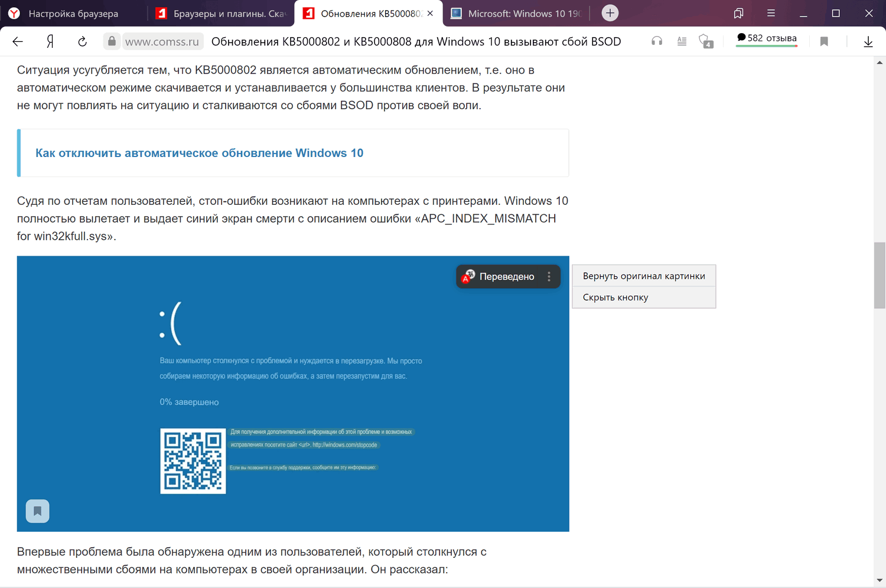Click the line 'Ваш компьютер столкнулся с проблемой'
The height and width of the screenshot is (588, 886).
tap(291, 361)
